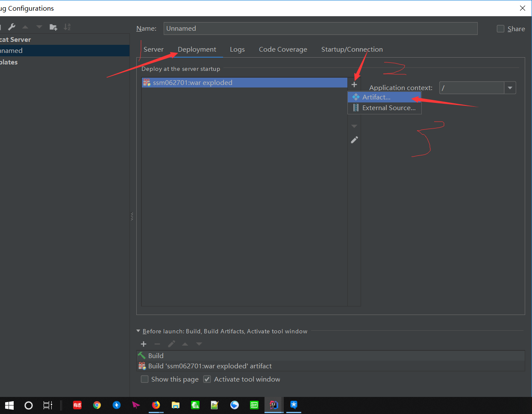Uncheck Activate tool window
This screenshot has width=532, height=414.
tap(207, 379)
